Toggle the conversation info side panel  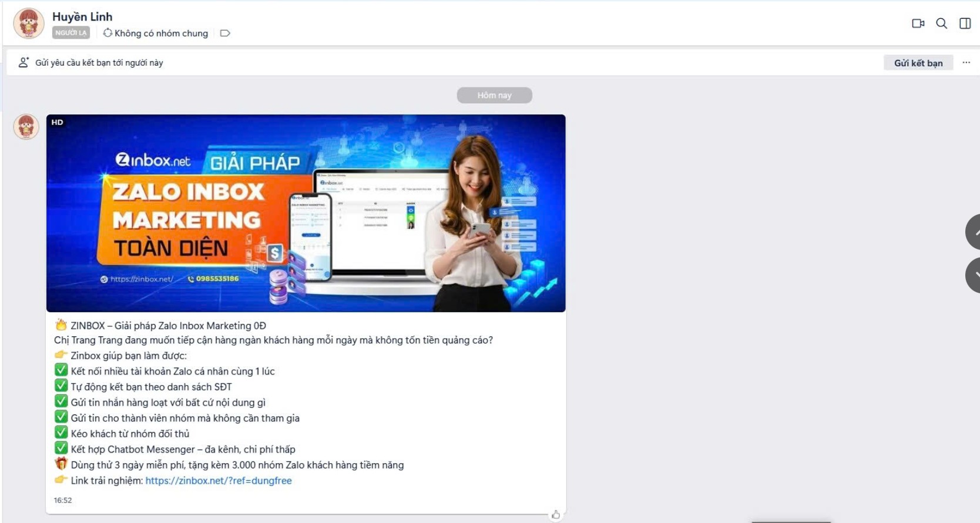pyautogui.click(x=965, y=23)
